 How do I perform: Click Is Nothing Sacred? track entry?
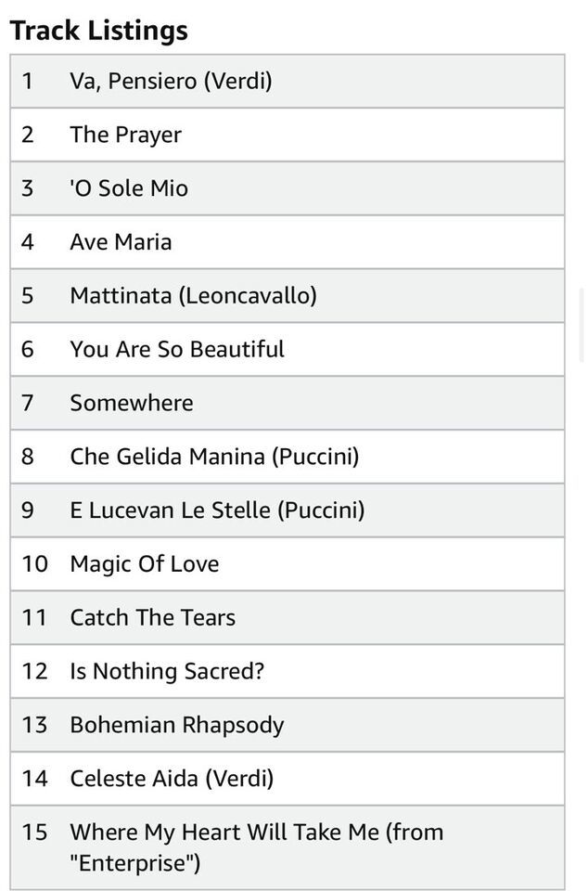click(x=288, y=672)
